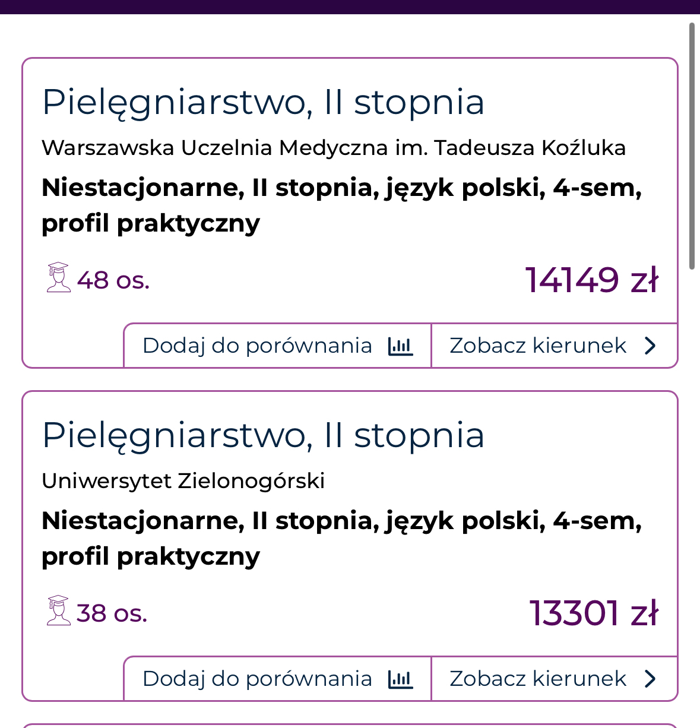Viewport: 700px width, 728px height.
Task: Click the chevron arrow in the Uniwersytet Zielonogórski card
Action: point(651,679)
